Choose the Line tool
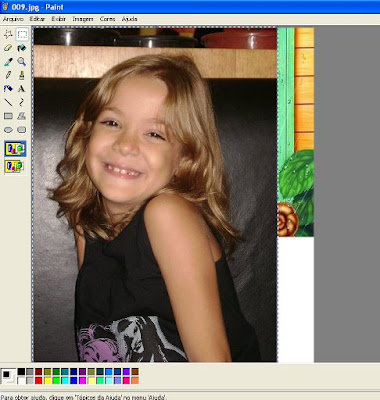The width and height of the screenshot is (380, 400). pyautogui.click(x=8, y=102)
